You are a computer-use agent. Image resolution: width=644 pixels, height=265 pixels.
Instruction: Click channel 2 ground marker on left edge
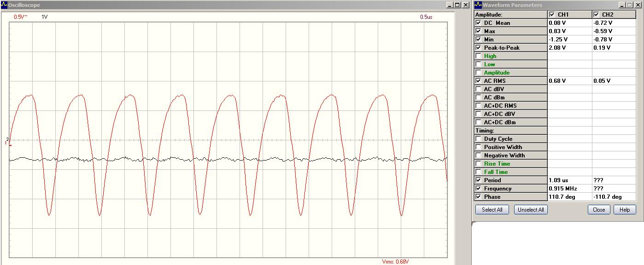[7, 138]
